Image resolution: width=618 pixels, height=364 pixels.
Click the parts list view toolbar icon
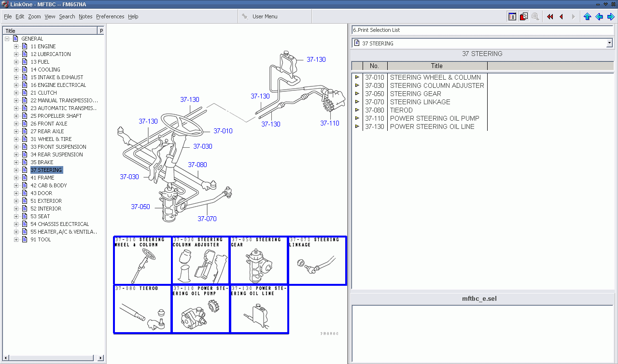pyautogui.click(x=512, y=16)
